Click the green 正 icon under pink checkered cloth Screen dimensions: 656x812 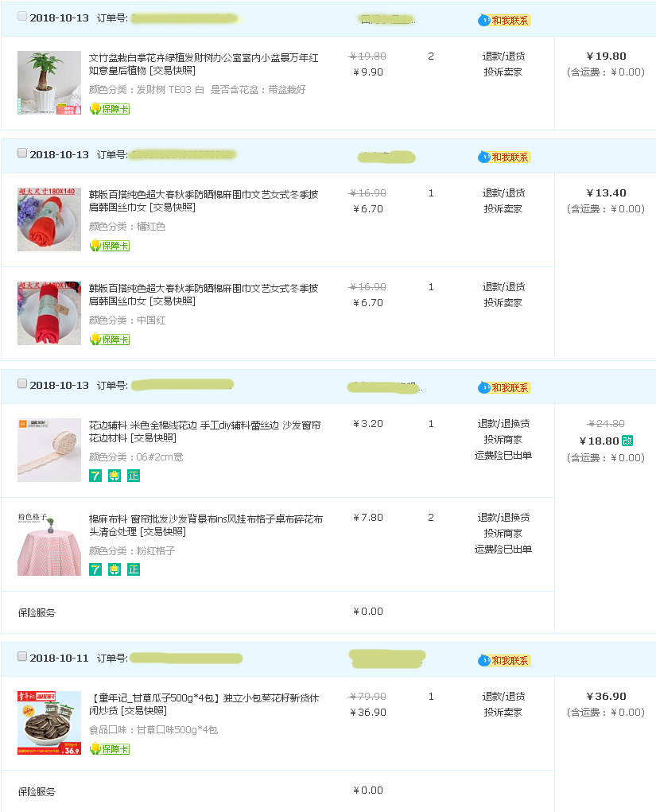134,569
